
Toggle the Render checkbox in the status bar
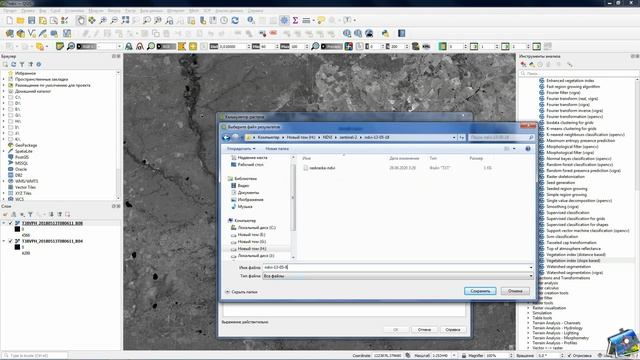pyautogui.click(x=570, y=356)
